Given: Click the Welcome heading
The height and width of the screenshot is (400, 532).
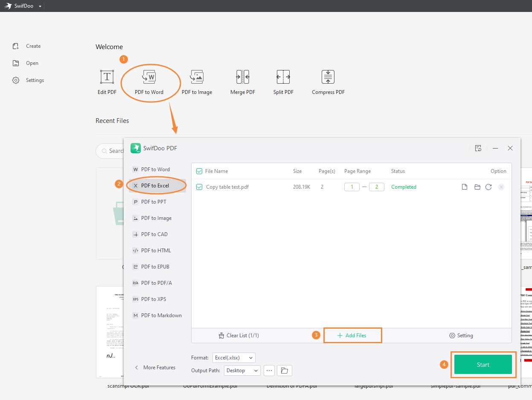Looking at the screenshot, I should click(x=109, y=47).
